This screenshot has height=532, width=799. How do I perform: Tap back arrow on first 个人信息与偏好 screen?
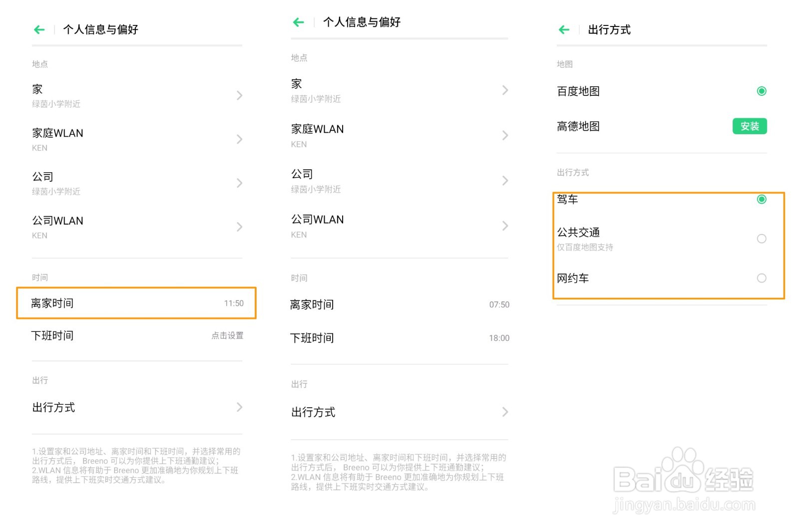tap(39, 29)
